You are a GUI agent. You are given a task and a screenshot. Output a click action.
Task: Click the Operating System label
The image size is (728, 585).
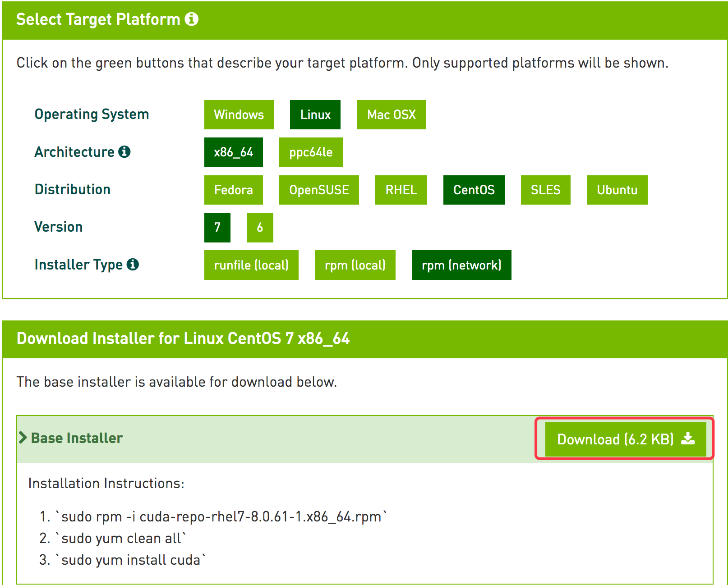92,114
